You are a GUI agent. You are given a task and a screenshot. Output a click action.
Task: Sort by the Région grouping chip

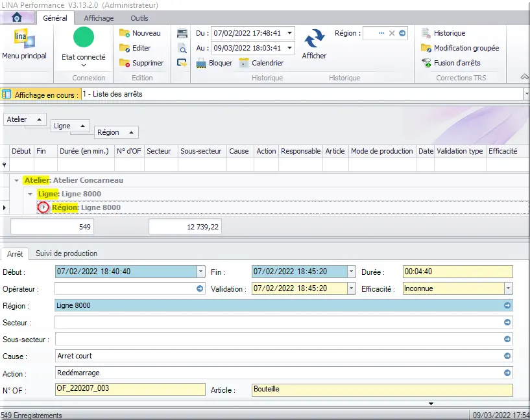pos(116,132)
